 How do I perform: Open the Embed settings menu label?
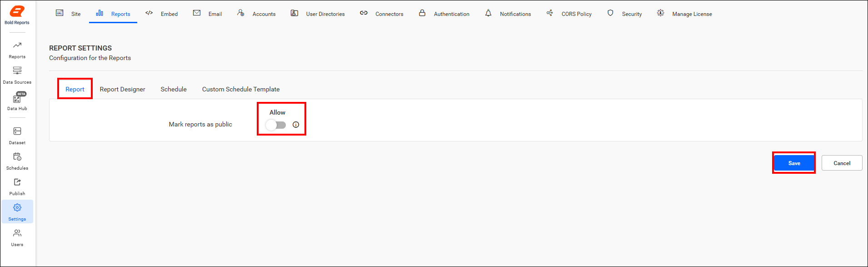point(169,14)
